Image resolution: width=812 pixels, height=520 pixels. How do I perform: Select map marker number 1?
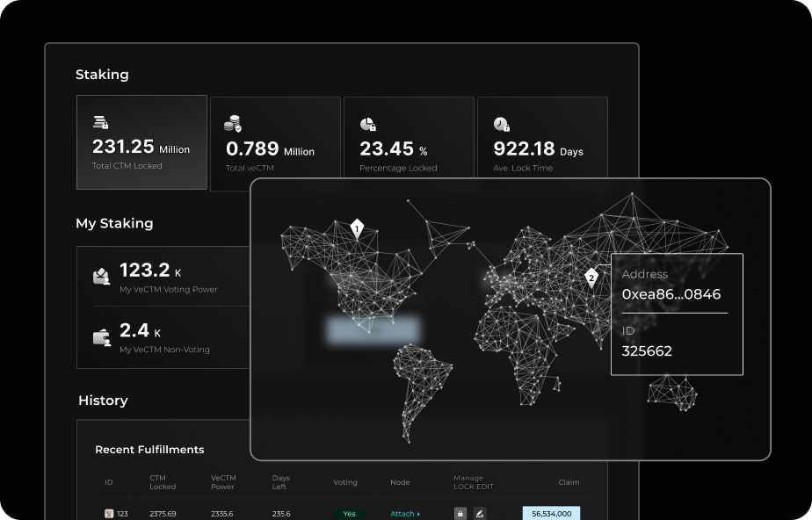tap(357, 229)
